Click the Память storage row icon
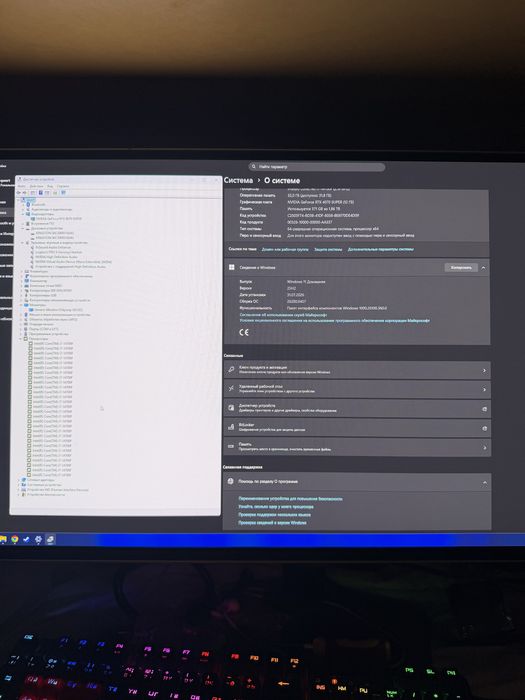The height and width of the screenshot is (700, 525). (231, 446)
